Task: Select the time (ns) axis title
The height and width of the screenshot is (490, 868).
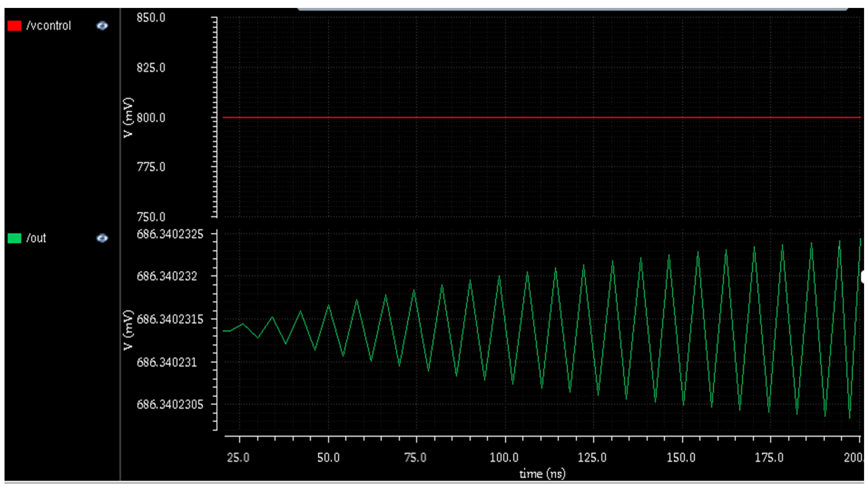Action: coord(542,474)
